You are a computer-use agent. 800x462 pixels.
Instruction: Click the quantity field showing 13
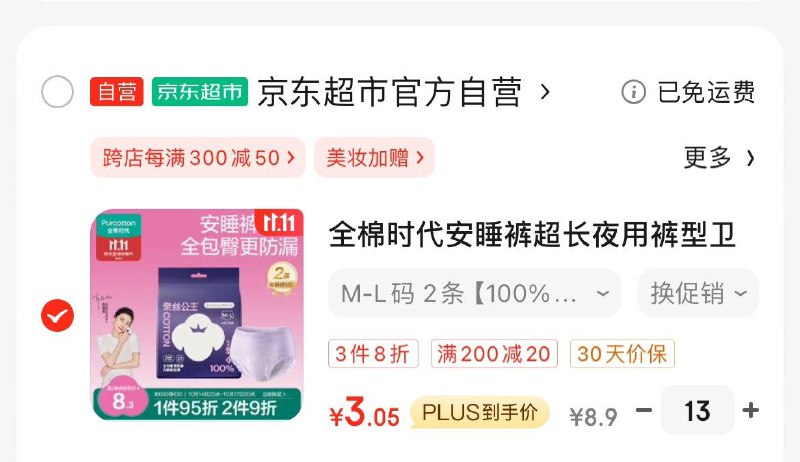pos(697,410)
